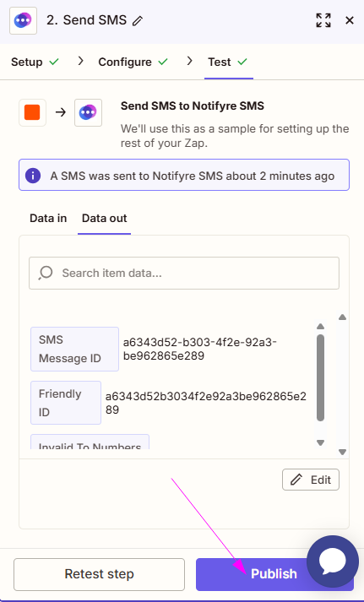This screenshot has height=602, width=364.
Task: Click the inner scrollbar down arrow
Action: 321,442
